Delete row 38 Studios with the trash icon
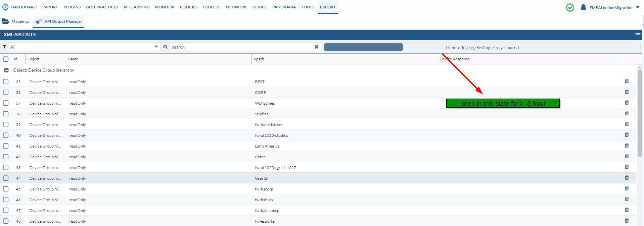This screenshot has width=644, height=226. 627,113
